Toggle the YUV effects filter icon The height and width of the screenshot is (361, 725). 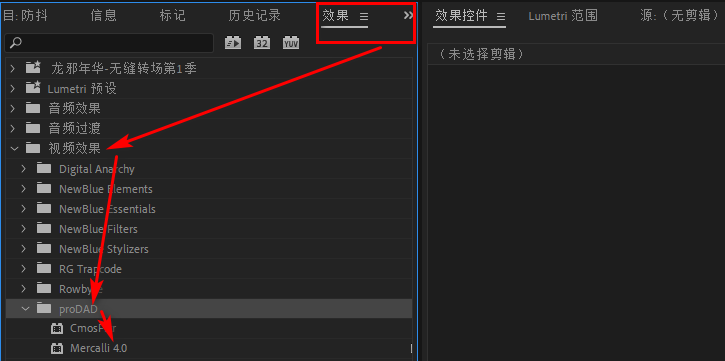pyautogui.click(x=291, y=43)
